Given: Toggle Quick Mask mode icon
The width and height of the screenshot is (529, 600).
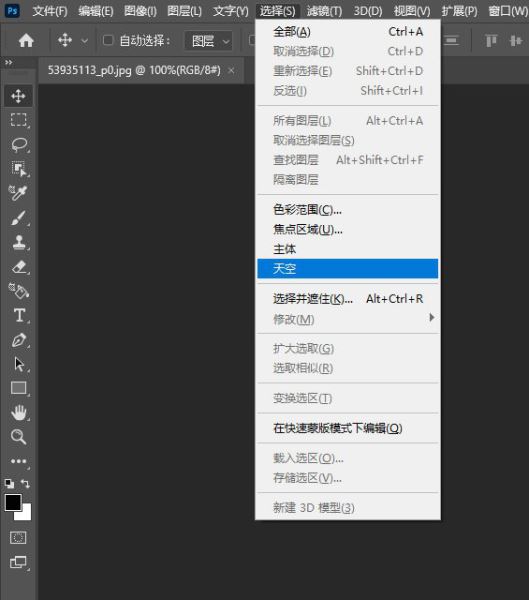Looking at the screenshot, I should click(x=18, y=538).
